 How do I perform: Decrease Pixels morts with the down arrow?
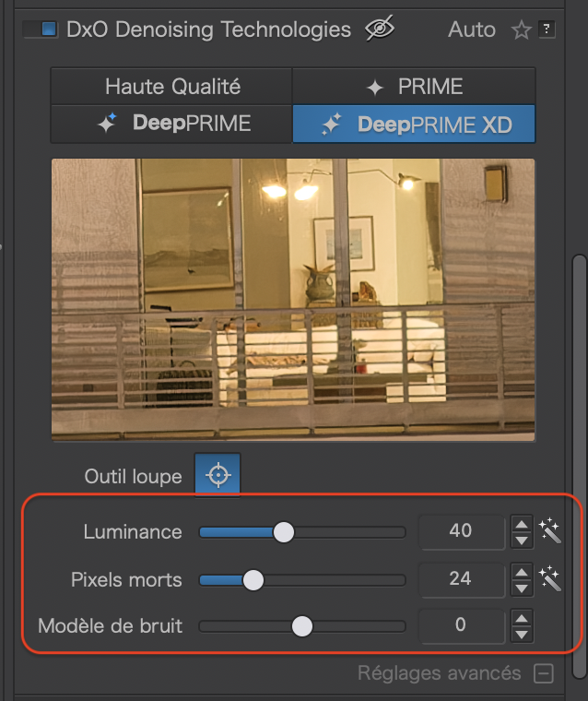click(522, 588)
